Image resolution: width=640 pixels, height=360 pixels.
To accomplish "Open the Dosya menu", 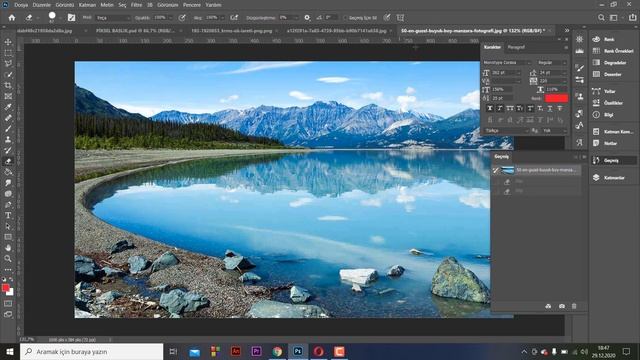I will coord(21,5).
